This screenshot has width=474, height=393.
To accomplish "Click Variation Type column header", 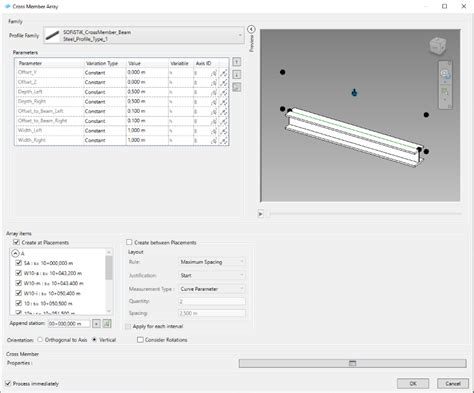I will pyautogui.click(x=105, y=63).
